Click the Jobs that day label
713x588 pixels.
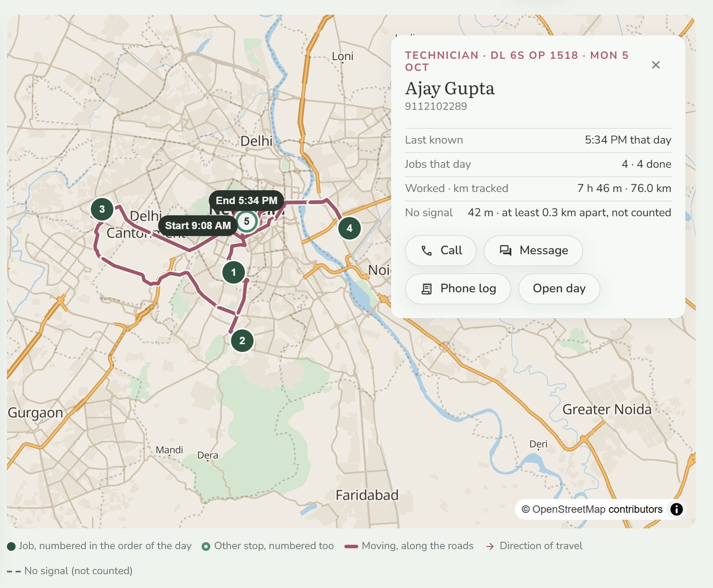(x=438, y=164)
